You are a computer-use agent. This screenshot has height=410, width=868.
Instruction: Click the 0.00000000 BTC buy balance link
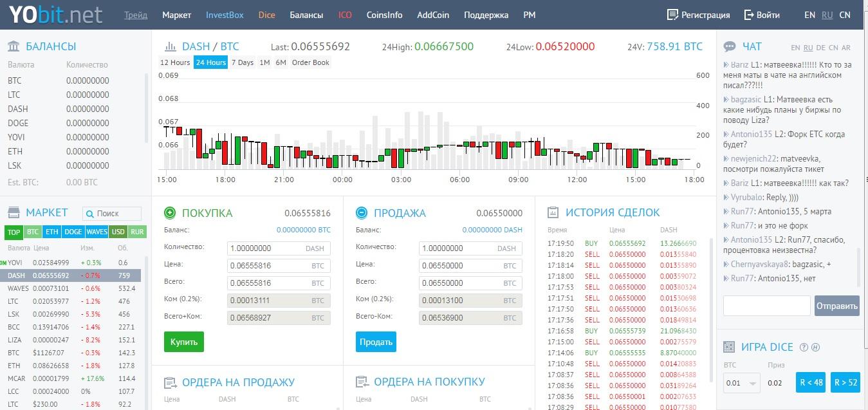[304, 230]
